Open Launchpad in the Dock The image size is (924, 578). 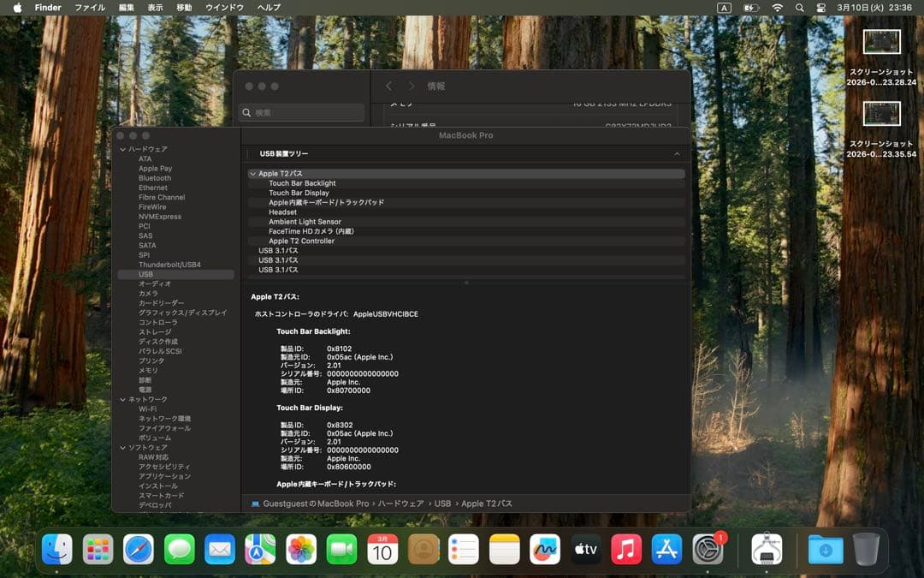pyautogui.click(x=98, y=549)
